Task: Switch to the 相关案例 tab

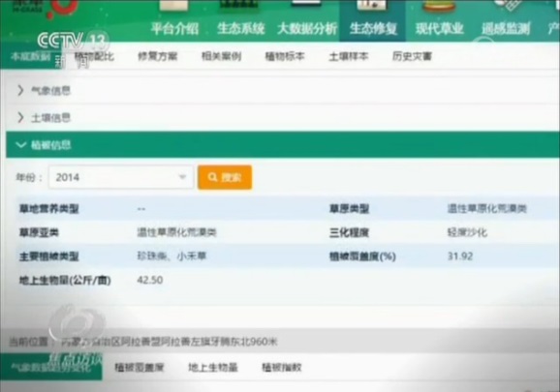Action: tap(222, 56)
